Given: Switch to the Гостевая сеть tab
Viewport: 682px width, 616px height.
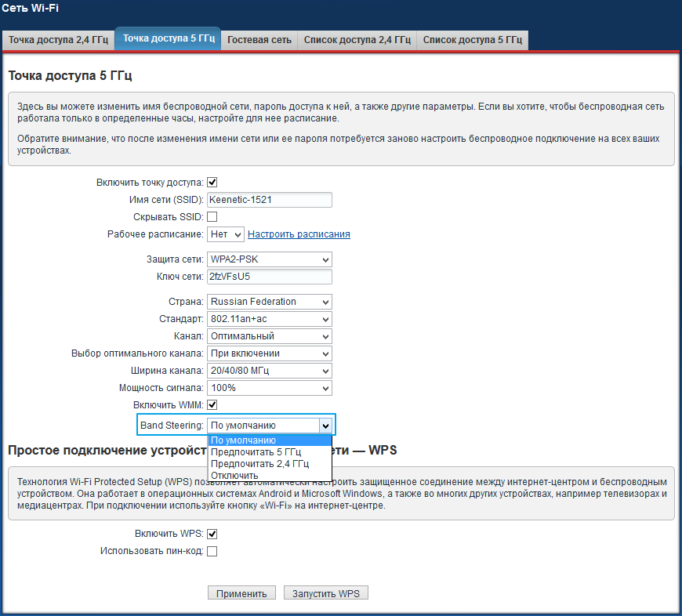Looking at the screenshot, I should pyautogui.click(x=259, y=39).
